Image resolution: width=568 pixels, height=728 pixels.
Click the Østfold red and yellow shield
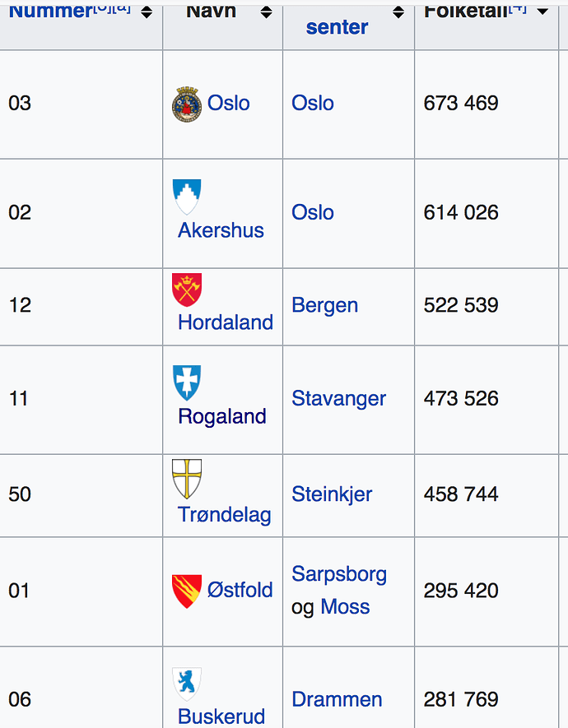click(x=187, y=591)
